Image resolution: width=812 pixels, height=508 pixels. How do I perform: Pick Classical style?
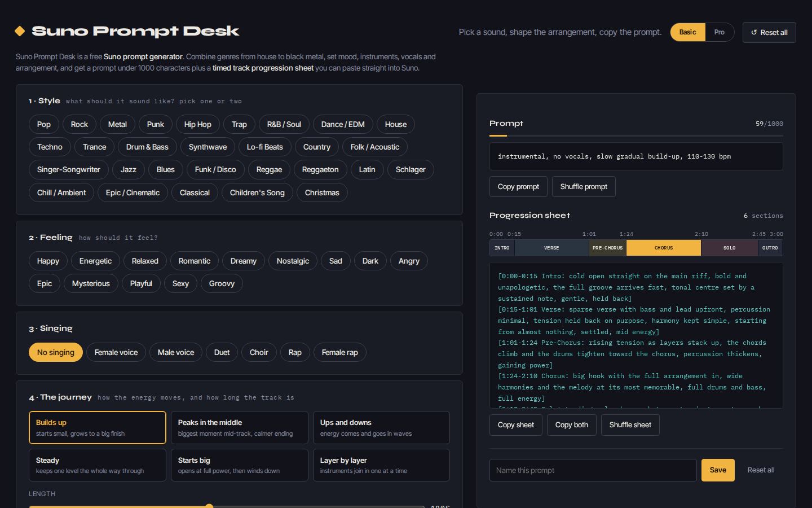[195, 192]
